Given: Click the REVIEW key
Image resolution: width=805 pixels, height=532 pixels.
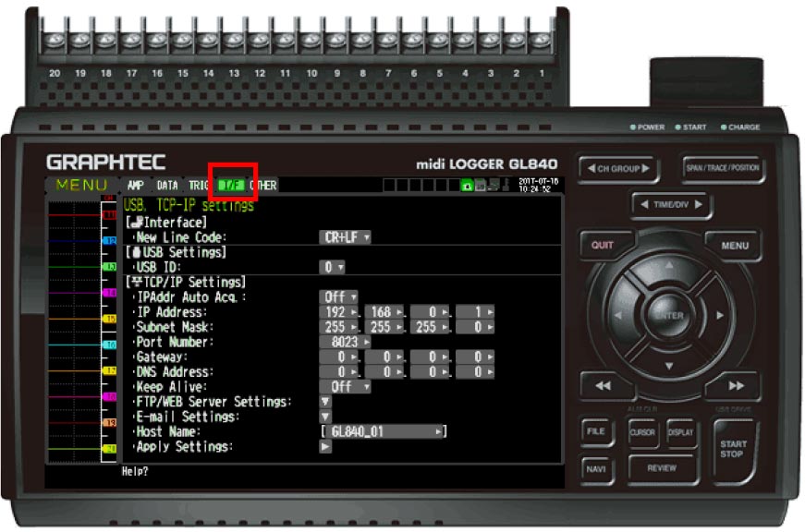Looking at the screenshot, I should (x=662, y=468).
